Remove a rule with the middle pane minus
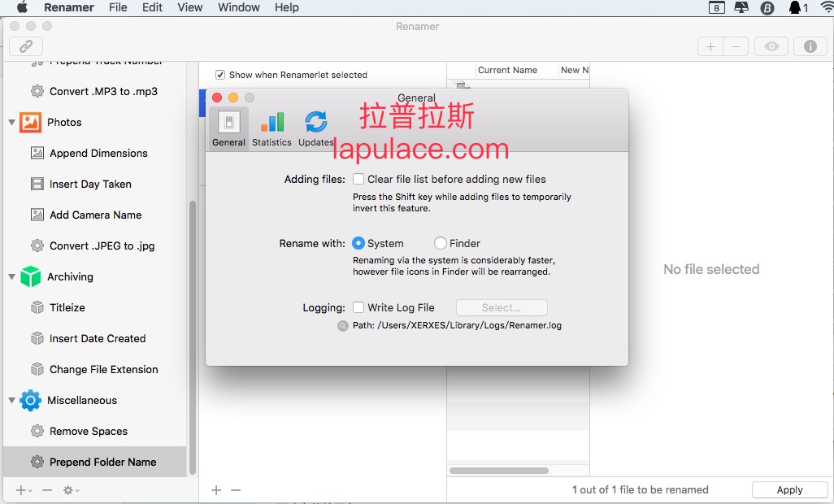Image resolution: width=834 pixels, height=504 pixels. 236,489
